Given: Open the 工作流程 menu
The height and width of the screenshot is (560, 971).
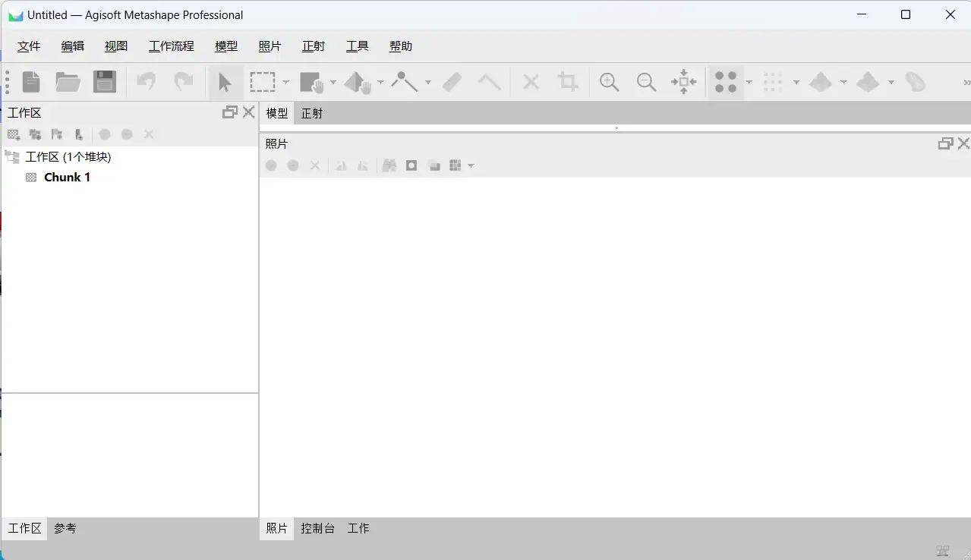Looking at the screenshot, I should (171, 46).
